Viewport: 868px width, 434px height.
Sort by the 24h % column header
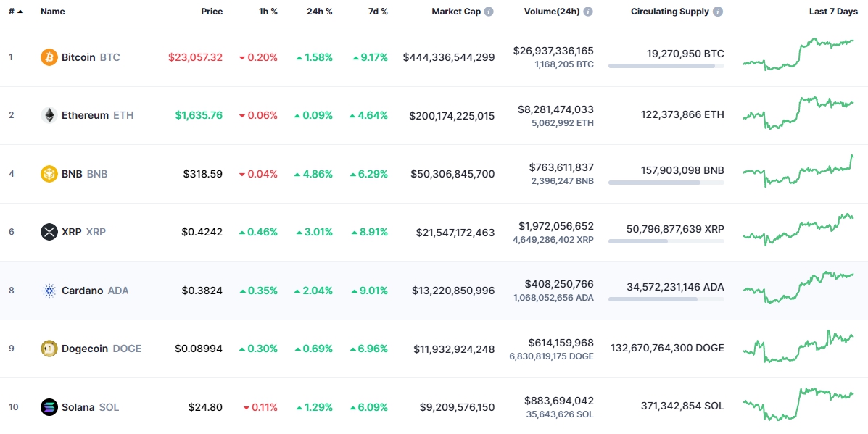pyautogui.click(x=320, y=12)
